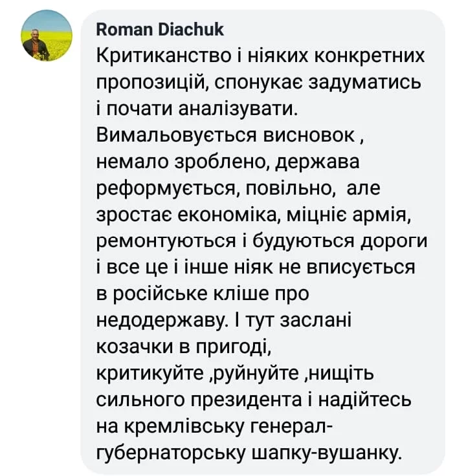Click the word 'козачки' in the comment
The width and height of the screenshot is (466, 476).
tap(135, 347)
